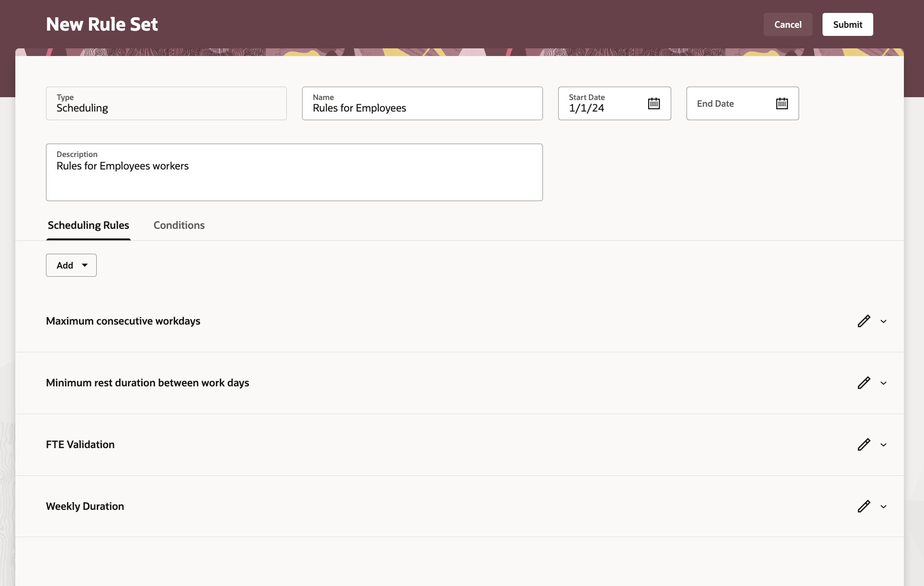Open the End Date calendar picker

[x=781, y=103]
